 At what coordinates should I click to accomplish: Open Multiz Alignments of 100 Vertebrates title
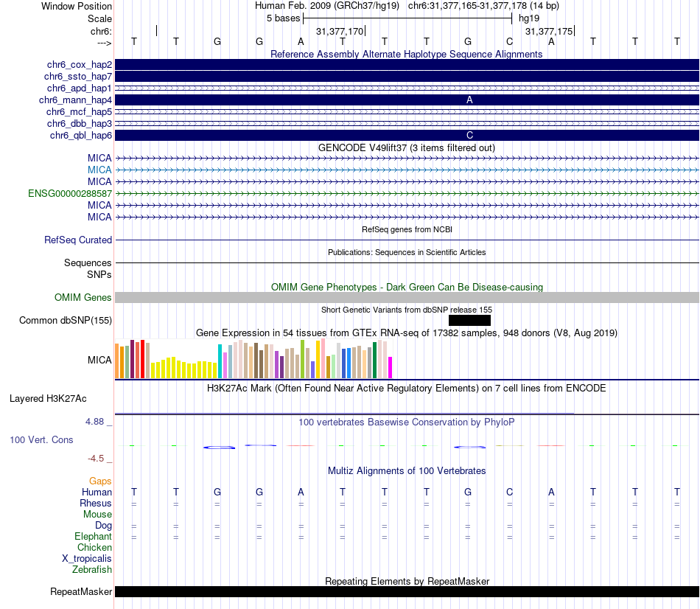point(407,471)
